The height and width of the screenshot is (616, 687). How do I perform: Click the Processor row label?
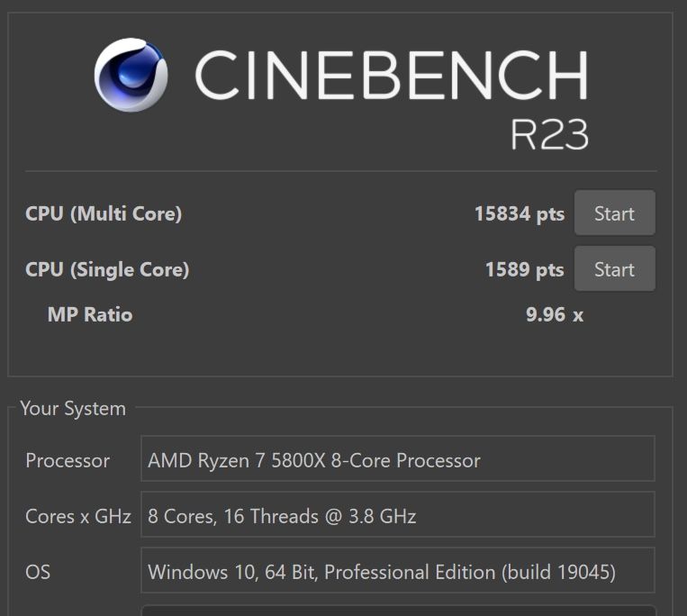click(x=68, y=460)
